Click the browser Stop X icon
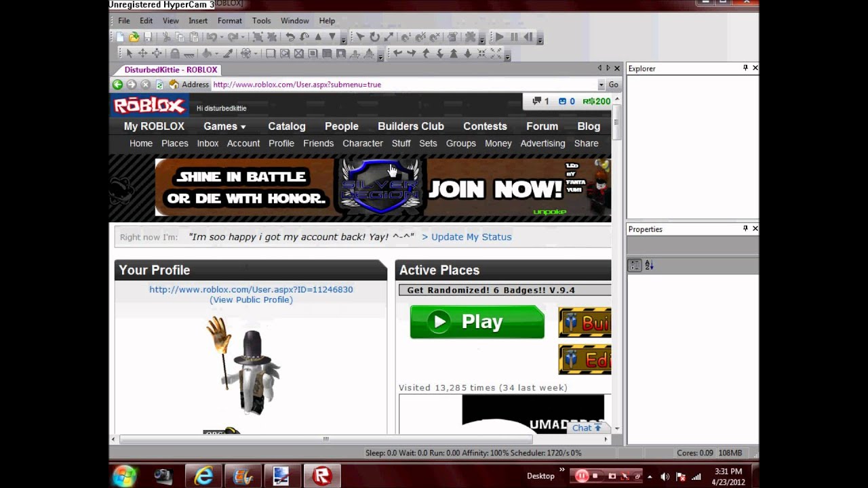 point(145,85)
